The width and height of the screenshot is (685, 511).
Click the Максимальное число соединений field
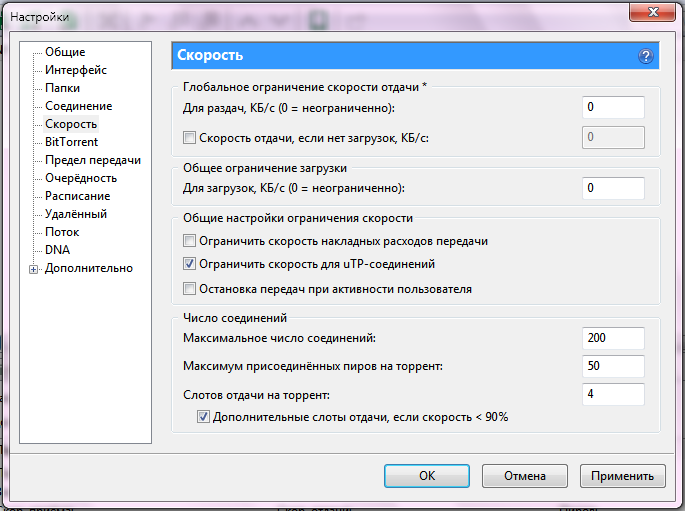coord(613,338)
